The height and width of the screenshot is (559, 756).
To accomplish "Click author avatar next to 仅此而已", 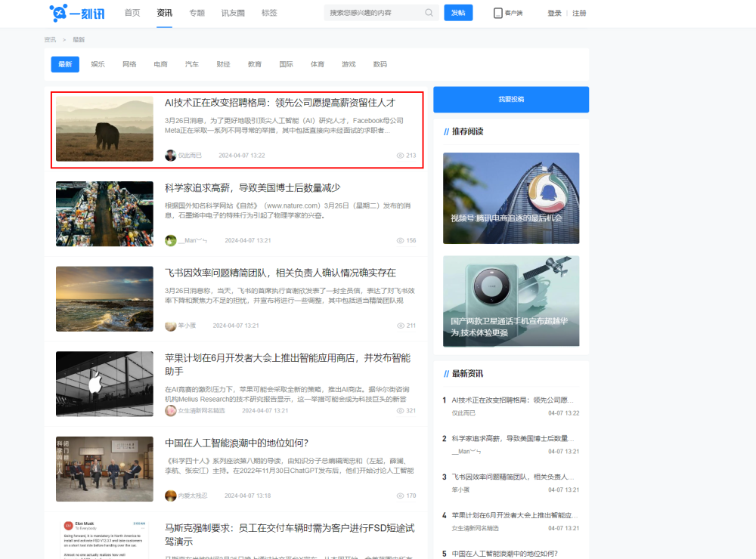I will click(x=170, y=155).
